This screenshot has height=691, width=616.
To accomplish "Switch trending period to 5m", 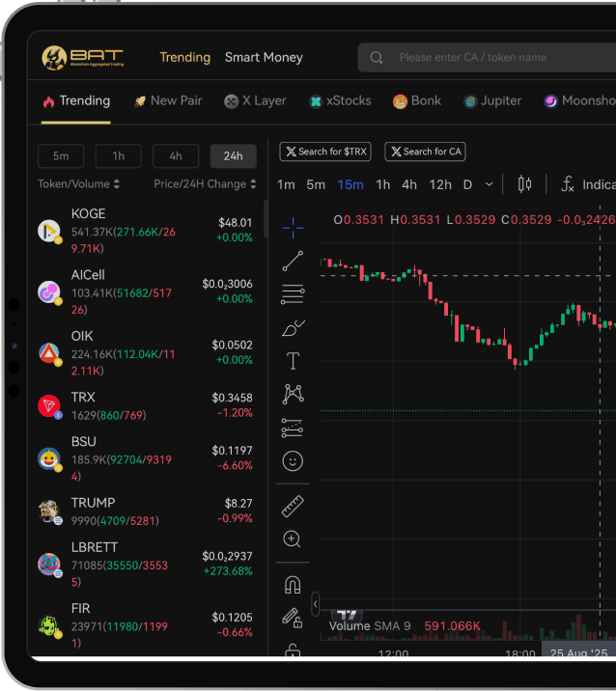I will 61,156.
